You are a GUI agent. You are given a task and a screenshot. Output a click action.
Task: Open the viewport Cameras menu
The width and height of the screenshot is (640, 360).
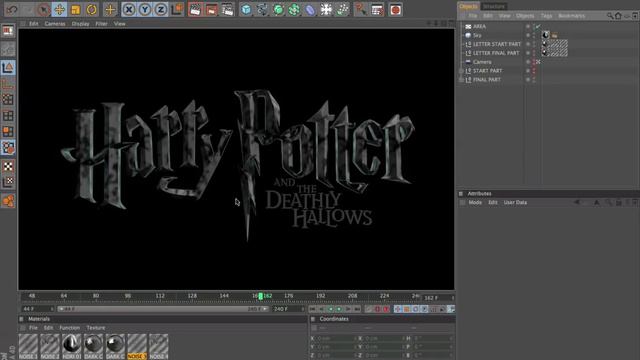[x=55, y=24]
